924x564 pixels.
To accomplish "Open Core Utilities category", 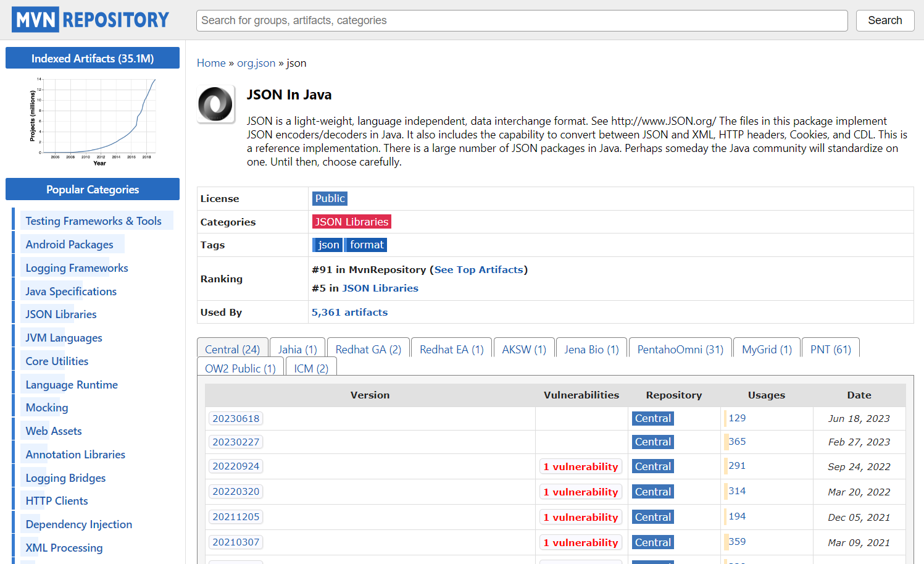I will 57,361.
